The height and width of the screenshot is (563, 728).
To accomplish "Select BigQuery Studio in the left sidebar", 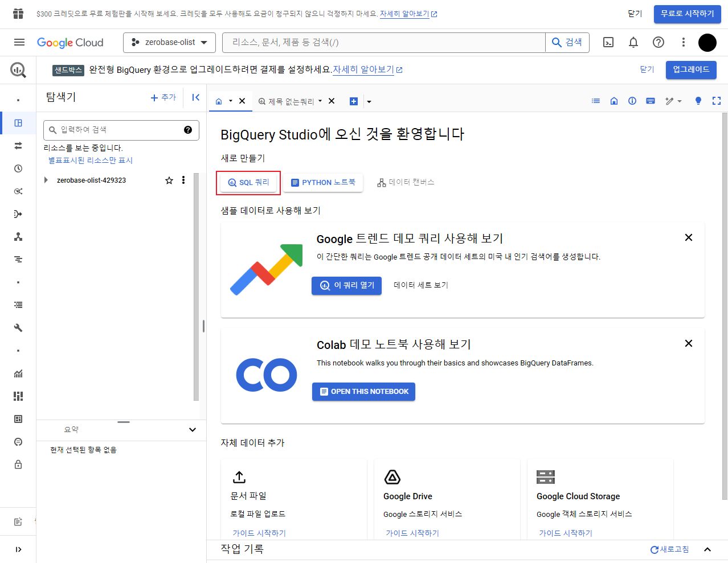I will point(18,123).
